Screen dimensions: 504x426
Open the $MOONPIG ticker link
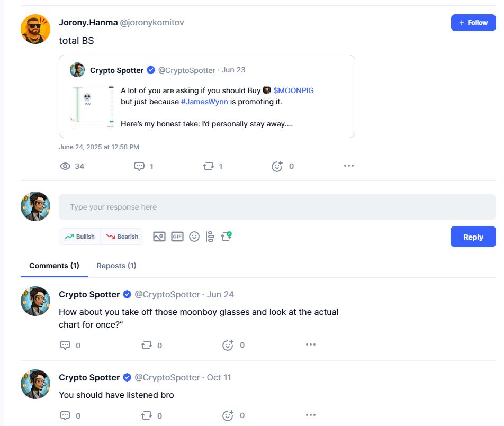(293, 90)
